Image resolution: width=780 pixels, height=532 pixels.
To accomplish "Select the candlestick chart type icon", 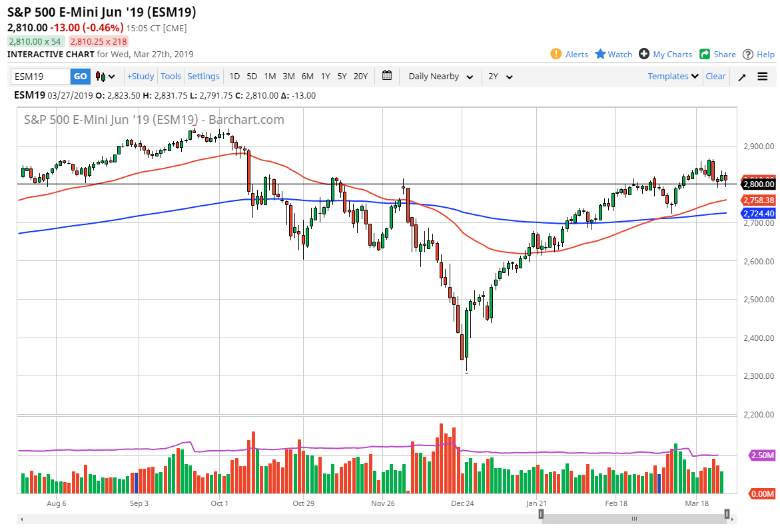I will (100, 77).
